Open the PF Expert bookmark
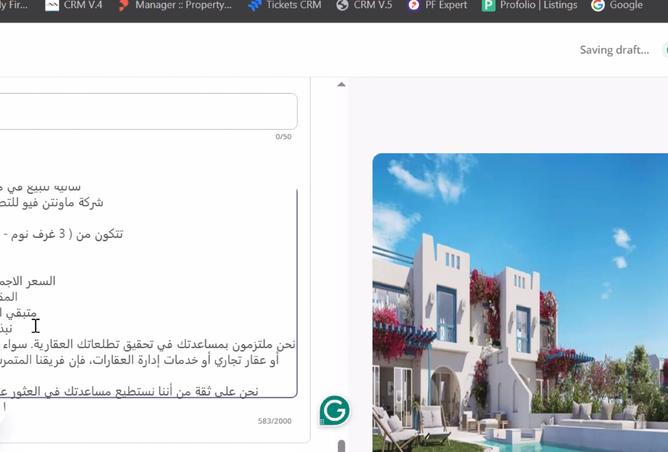668x452 pixels. pyautogui.click(x=438, y=5)
